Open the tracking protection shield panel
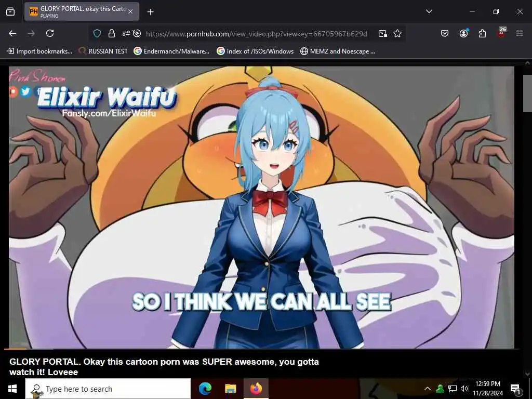The width and height of the screenshot is (532, 399). click(97, 33)
